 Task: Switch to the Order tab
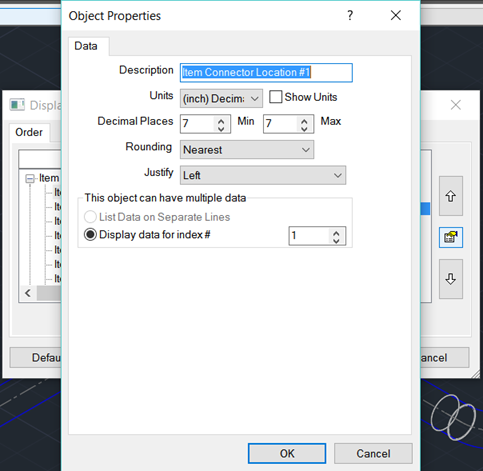(x=29, y=132)
